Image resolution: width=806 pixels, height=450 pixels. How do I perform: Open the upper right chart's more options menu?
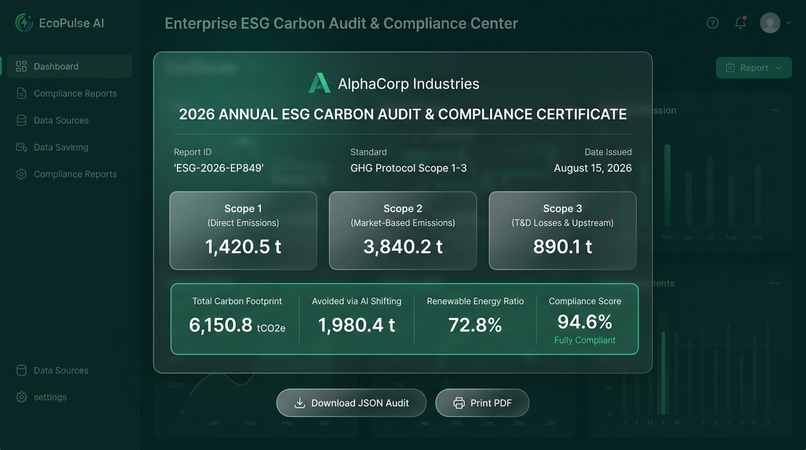click(x=774, y=110)
